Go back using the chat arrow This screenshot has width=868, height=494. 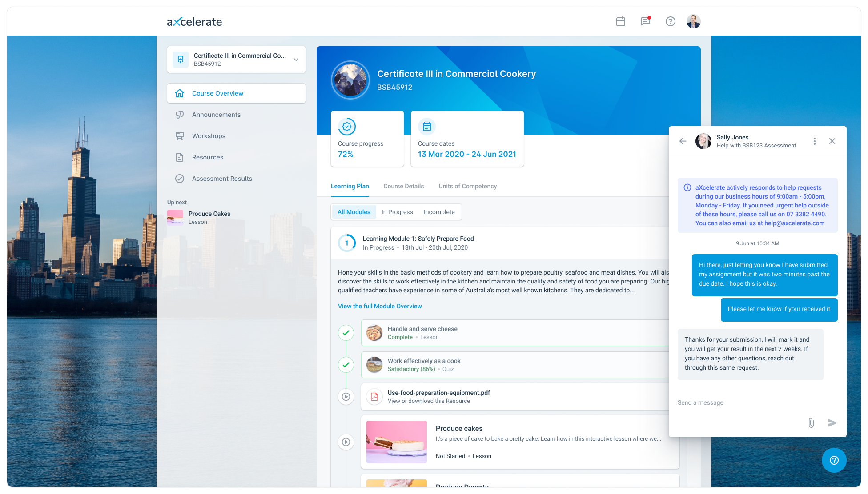pos(683,141)
